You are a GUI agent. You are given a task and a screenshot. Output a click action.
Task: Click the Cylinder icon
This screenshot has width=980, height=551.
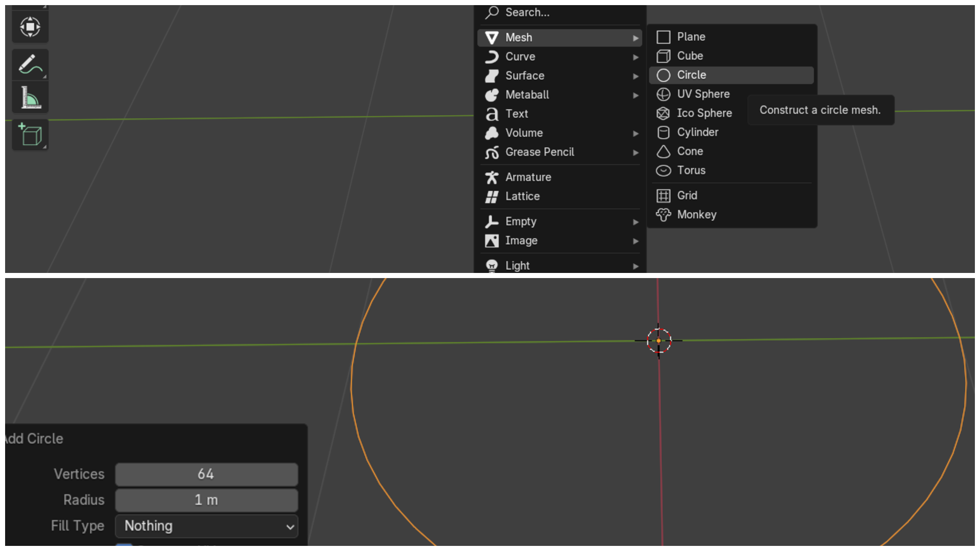[664, 133]
